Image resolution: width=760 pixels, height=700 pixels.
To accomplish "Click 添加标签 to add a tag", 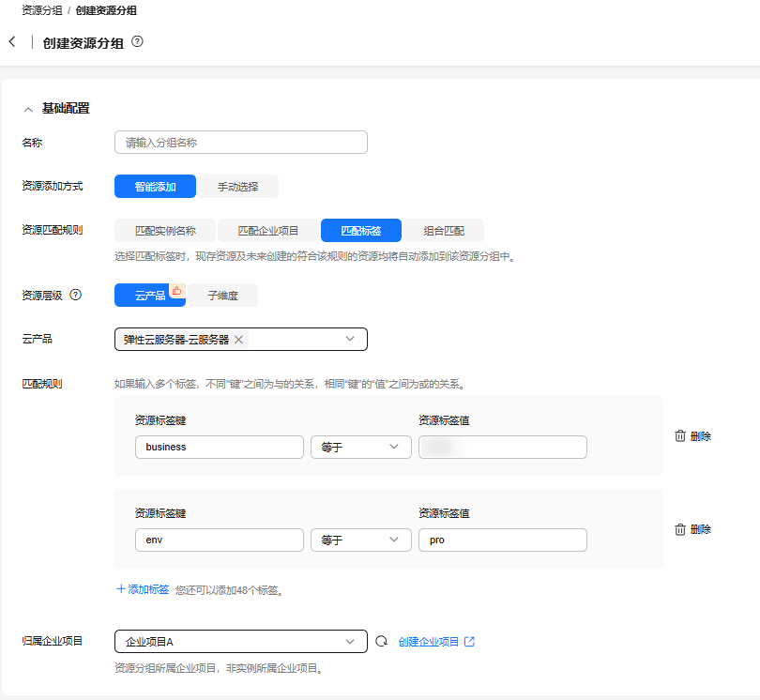I will tap(143, 589).
